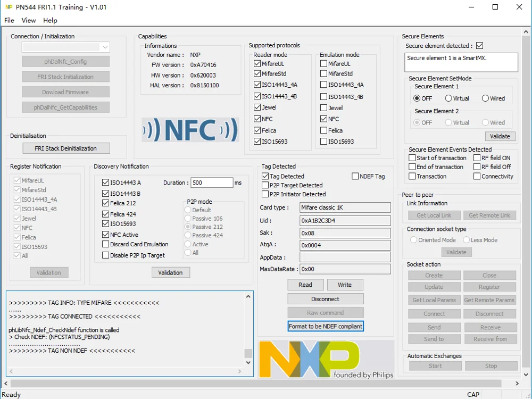Open the Connection / Initialization combo box

coord(66,47)
